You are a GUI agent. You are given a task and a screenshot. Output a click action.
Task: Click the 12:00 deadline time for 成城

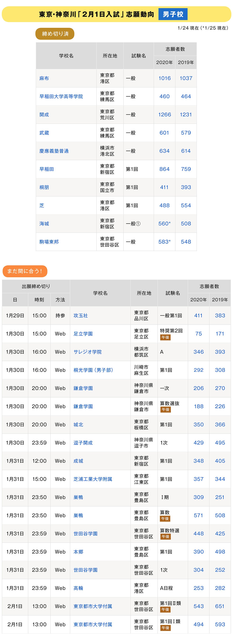pyautogui.click(x=39, y=461)
